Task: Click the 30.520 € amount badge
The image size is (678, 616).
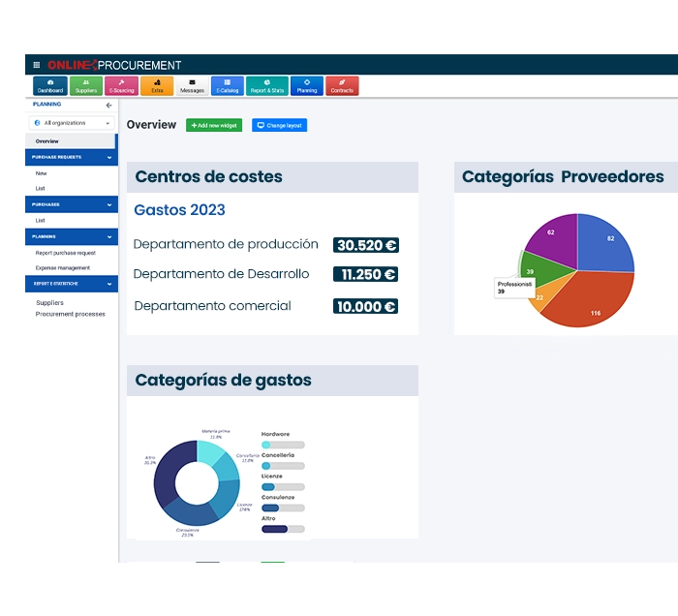Action: coord(366,245)
